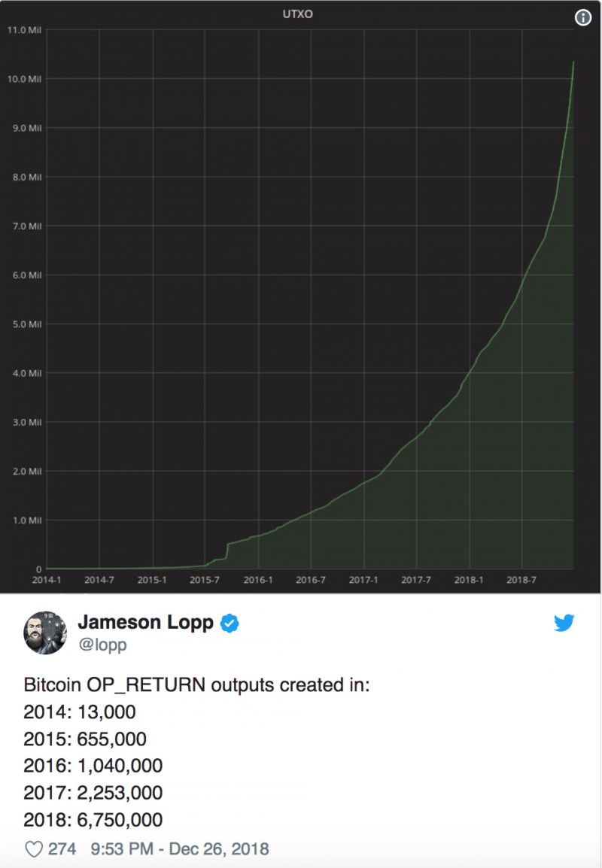Click the peak of the green UTXO curve
The height and width of the screenshot is (868, 602).
573,62
